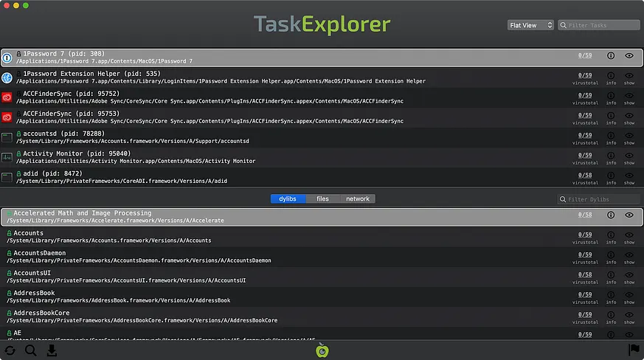This screenshot has height=360, width=644.
Task: Open info for AddressBook dylib
Action: [611, 294]
